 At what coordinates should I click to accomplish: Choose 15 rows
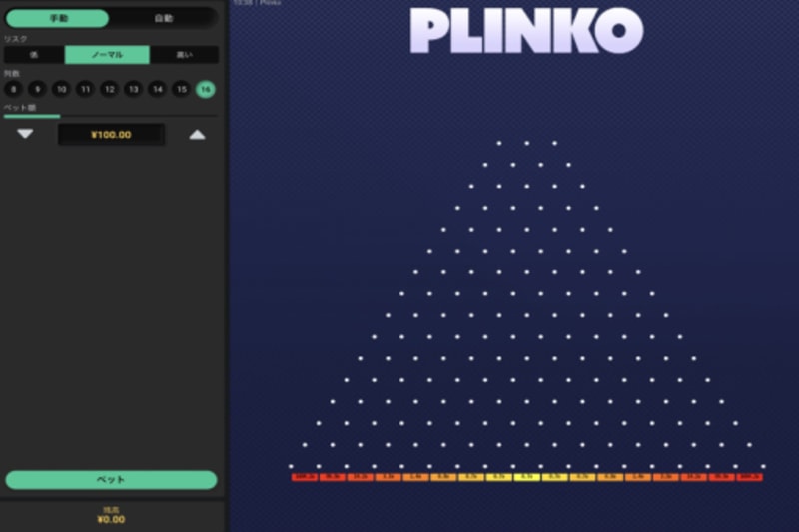(182, 89)
